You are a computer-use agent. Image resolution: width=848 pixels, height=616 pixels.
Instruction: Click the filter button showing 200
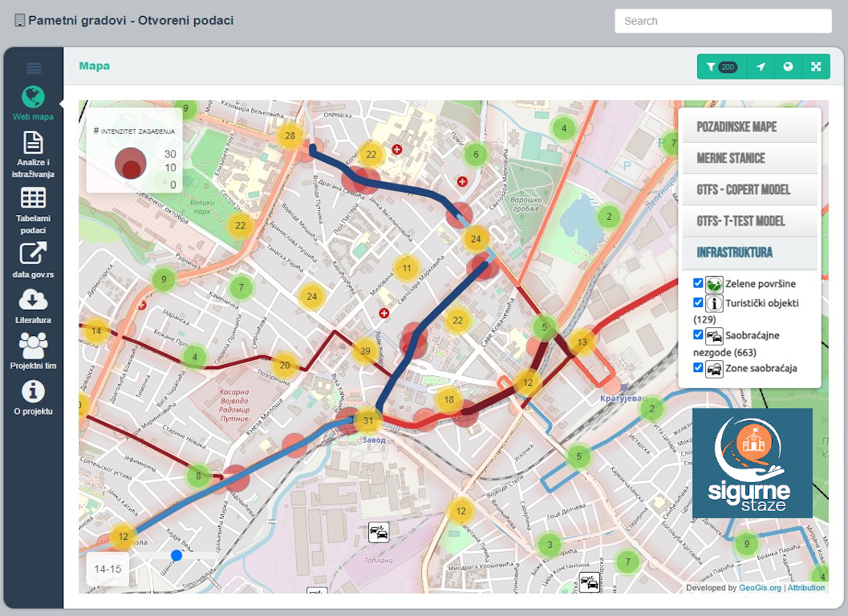(x=722, y=67)
